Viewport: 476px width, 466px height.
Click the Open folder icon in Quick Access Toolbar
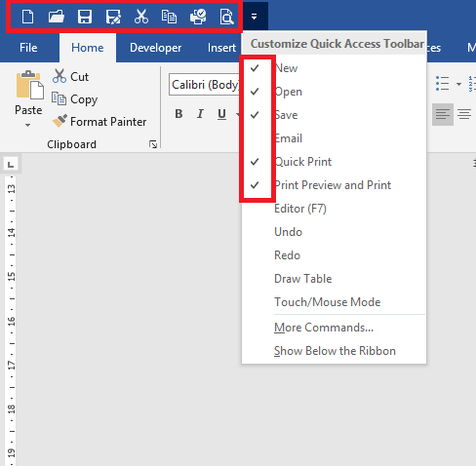coord(56,17)
